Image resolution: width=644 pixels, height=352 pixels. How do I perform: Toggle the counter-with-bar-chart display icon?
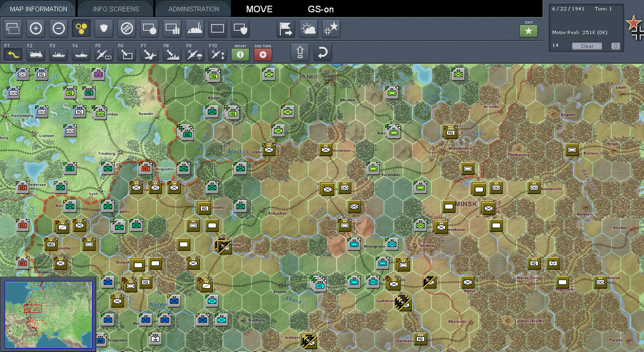coord(172,29)
